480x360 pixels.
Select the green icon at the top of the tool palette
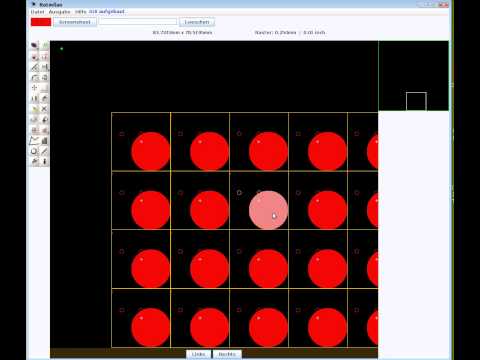tap(45, 45)
